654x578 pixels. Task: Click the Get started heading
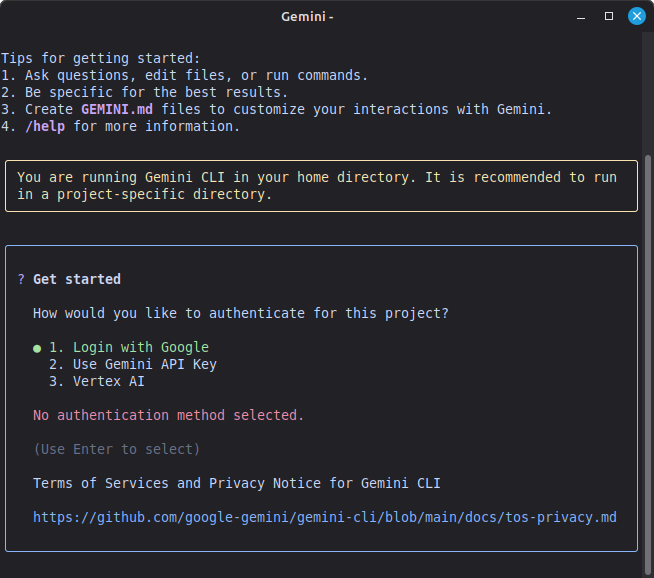77,279
